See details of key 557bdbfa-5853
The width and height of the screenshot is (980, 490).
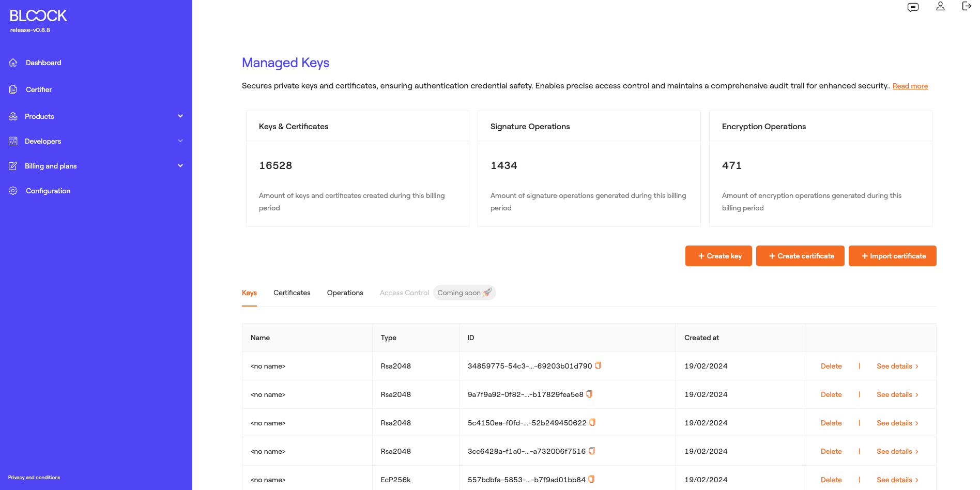click(898, 480)
